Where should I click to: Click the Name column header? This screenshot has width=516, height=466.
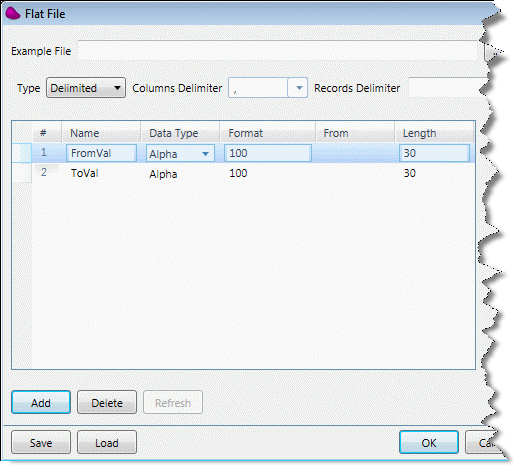tap(101, 133)
